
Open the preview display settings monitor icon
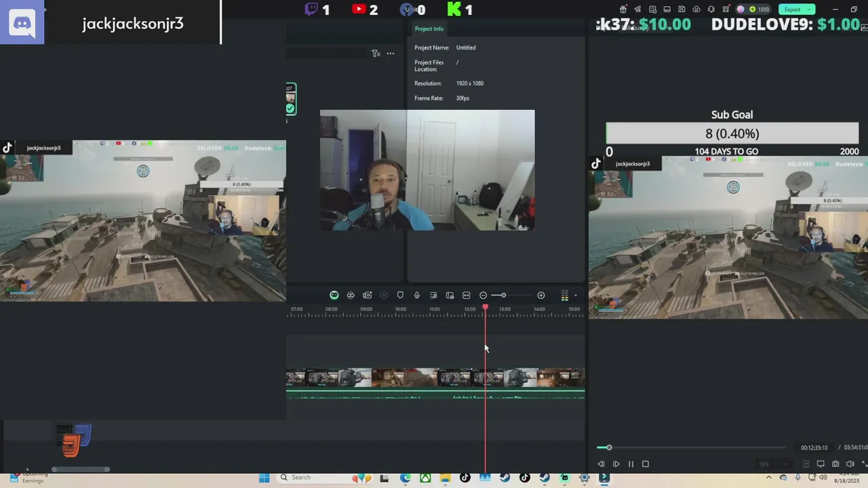pyautogui.click(x=821, y=464)
